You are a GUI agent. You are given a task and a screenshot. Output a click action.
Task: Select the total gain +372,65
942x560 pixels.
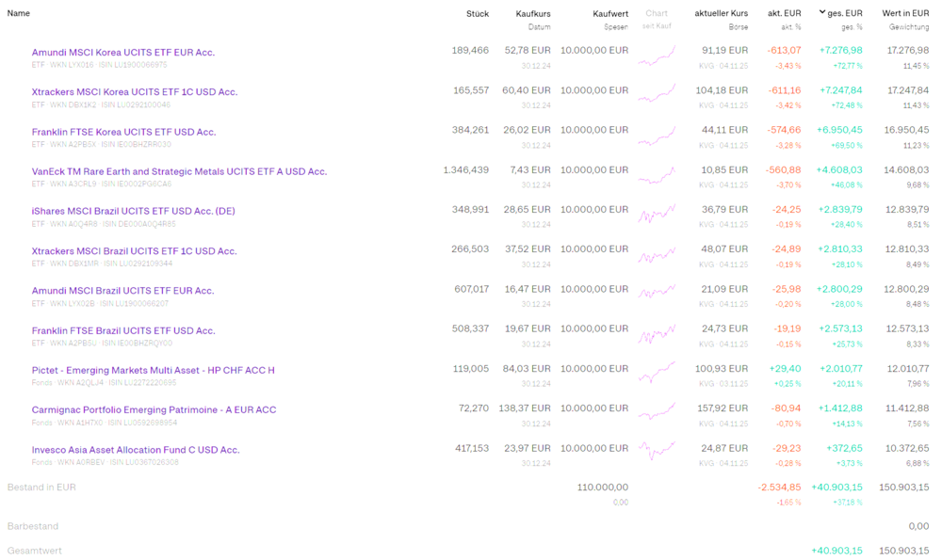(845, 448)
